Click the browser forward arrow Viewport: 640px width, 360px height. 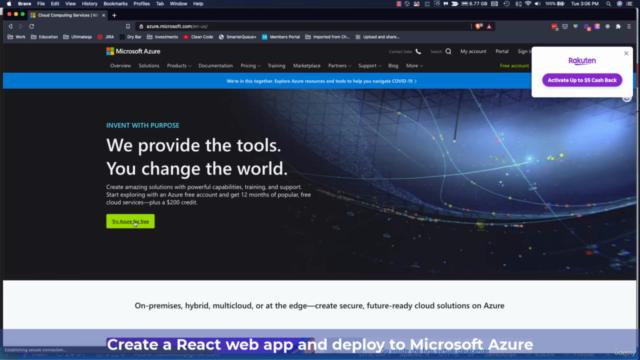(x=21, y=26)
